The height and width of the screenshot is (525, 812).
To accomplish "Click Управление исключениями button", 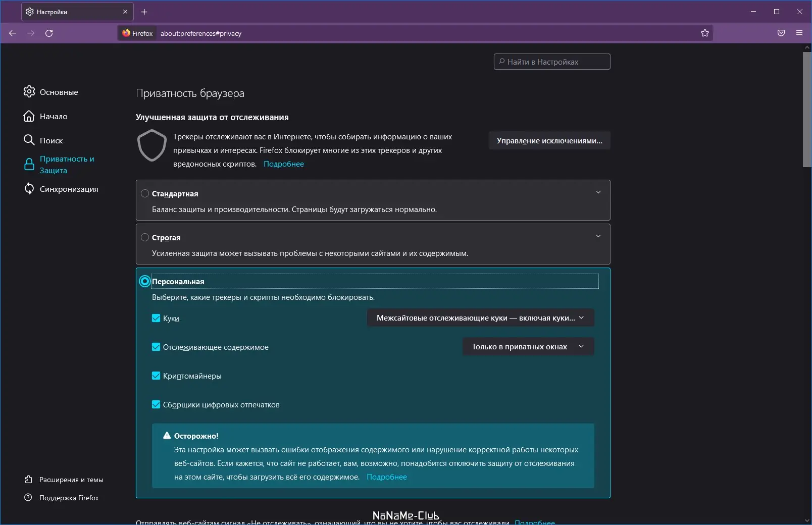I will tap(549, 140).
